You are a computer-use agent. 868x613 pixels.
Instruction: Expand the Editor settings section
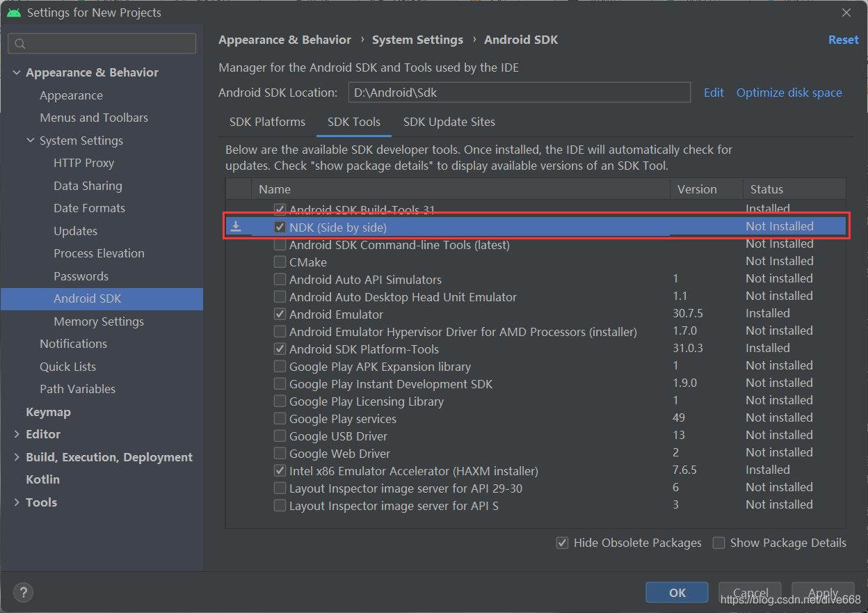17,434
